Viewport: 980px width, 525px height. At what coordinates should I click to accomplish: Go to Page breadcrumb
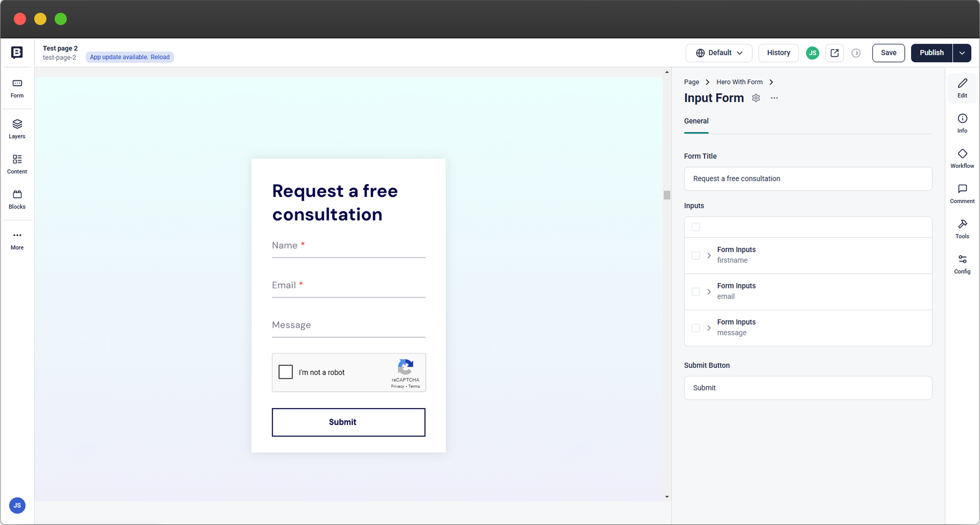click(691, 82)
